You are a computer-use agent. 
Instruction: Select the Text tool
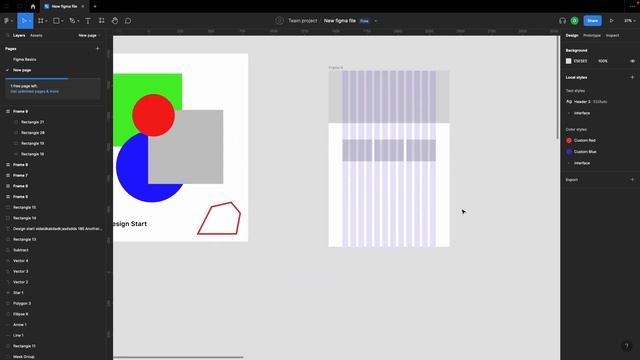pos(88,21)
